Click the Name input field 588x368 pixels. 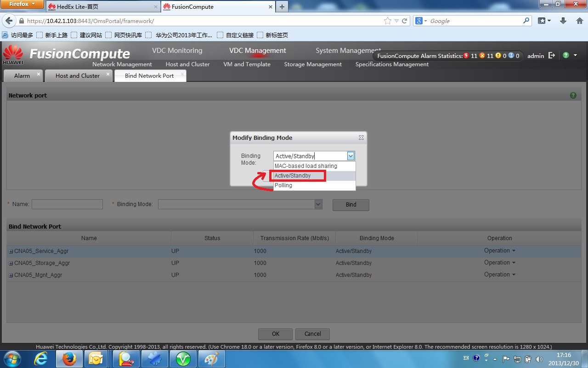(67, 204)
